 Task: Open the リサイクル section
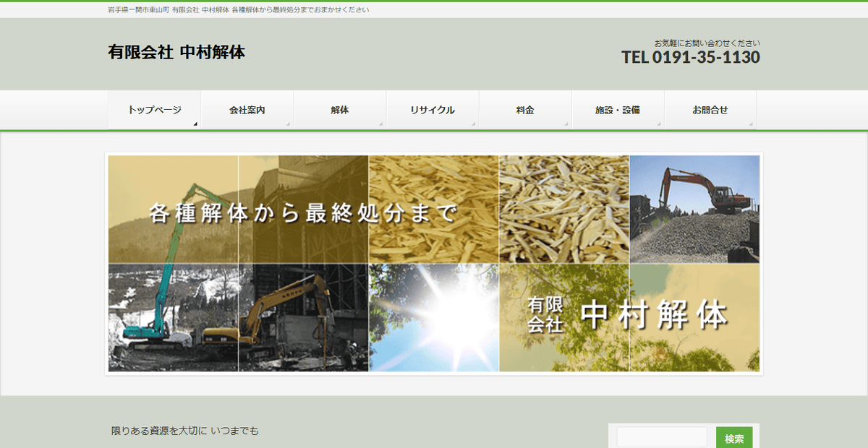(432, 108)
